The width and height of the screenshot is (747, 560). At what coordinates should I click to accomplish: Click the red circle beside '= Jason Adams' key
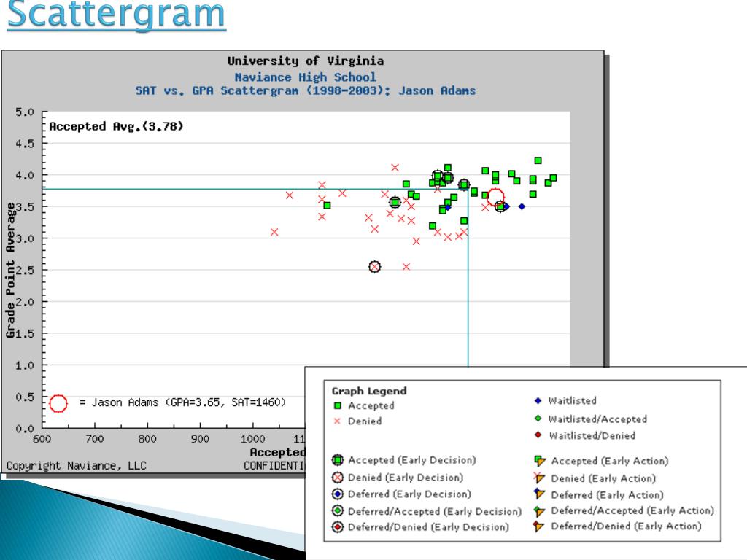(58, 403)
